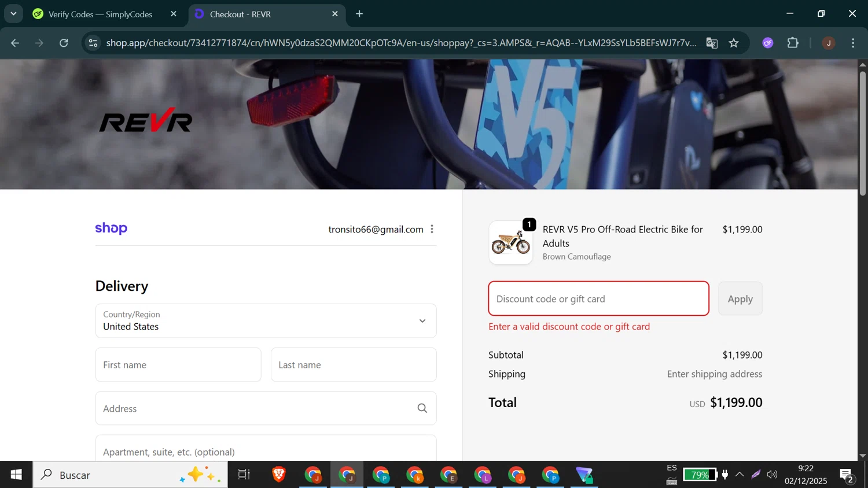Click the 'Enter a valid discount code' error

pos(569,327)
